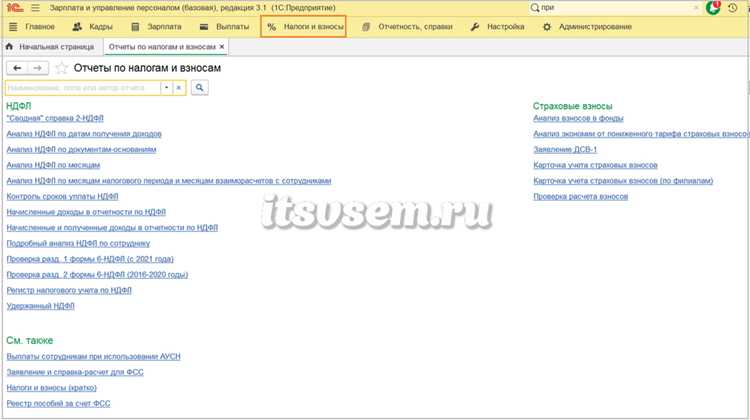Open the Настройка section
This screenshot has height=420, width=750.
click(x=497, y=27)
